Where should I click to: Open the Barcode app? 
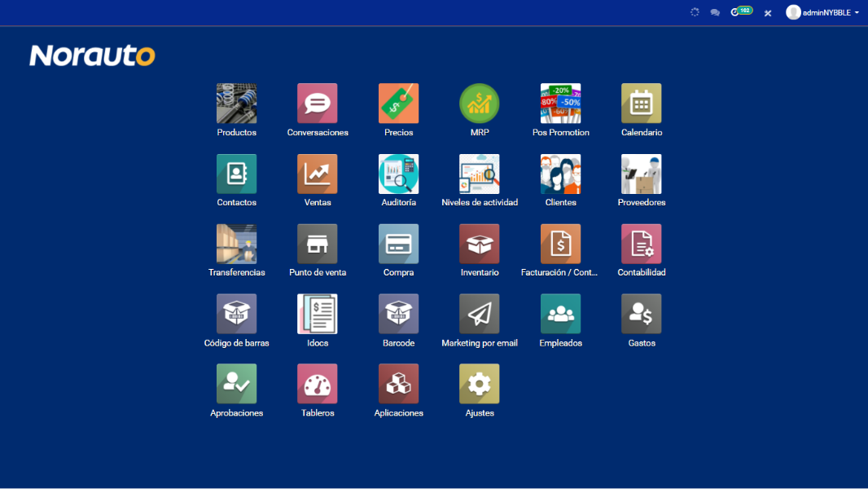tap(398, 314)
